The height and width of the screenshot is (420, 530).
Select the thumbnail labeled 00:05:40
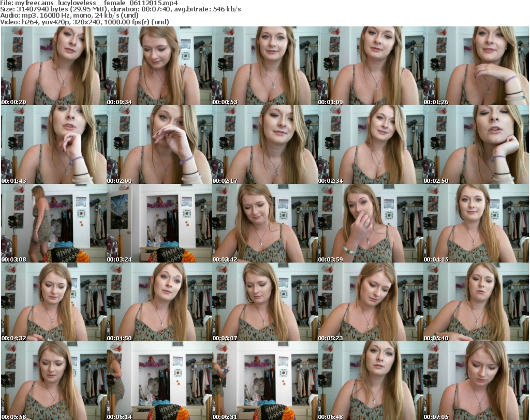click(x=476, y=302)
